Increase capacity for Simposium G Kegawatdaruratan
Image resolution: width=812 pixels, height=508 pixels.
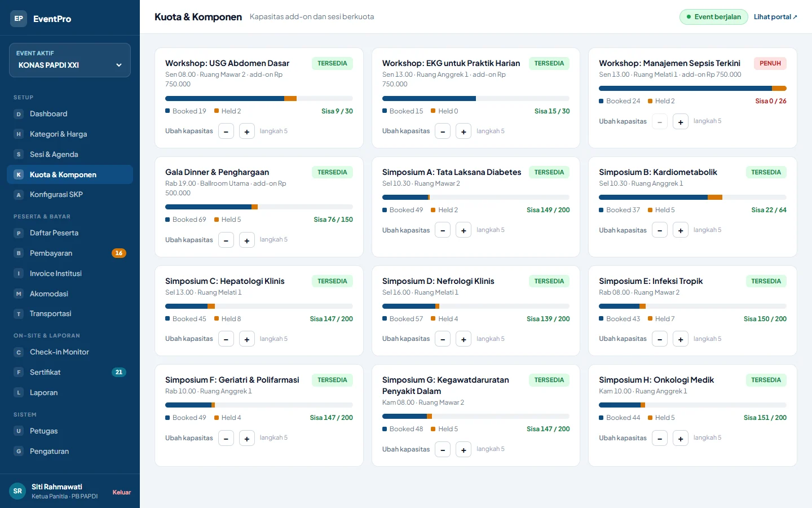pos(464,449)
